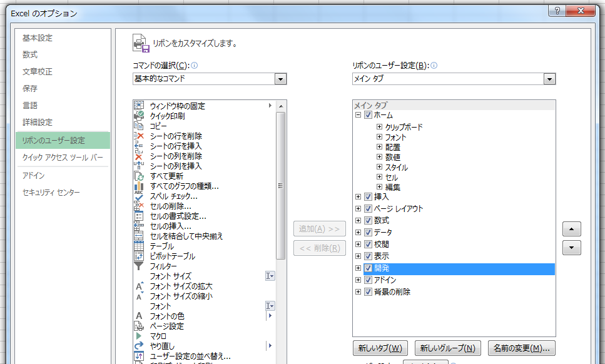Click info icon next to コマンドの選択
Screen dimensions: 605x364
[x=195, y=66]
